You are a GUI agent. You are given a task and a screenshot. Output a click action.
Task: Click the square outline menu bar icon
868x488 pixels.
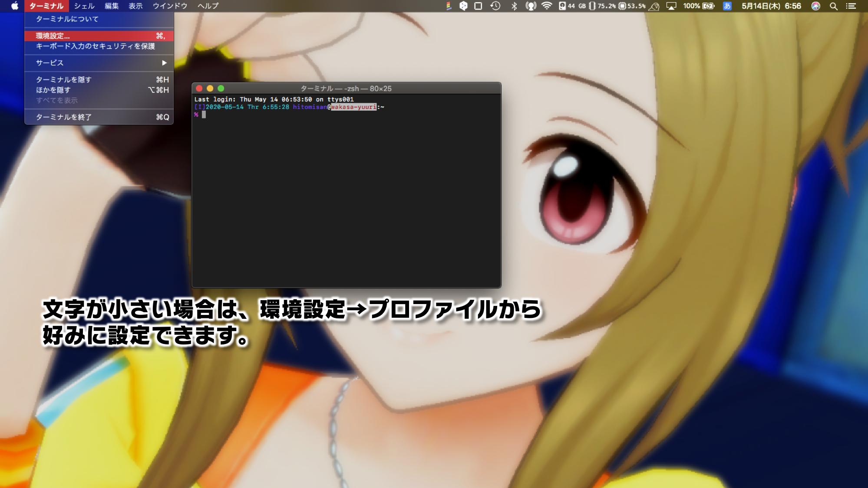[x=478, y=6]
